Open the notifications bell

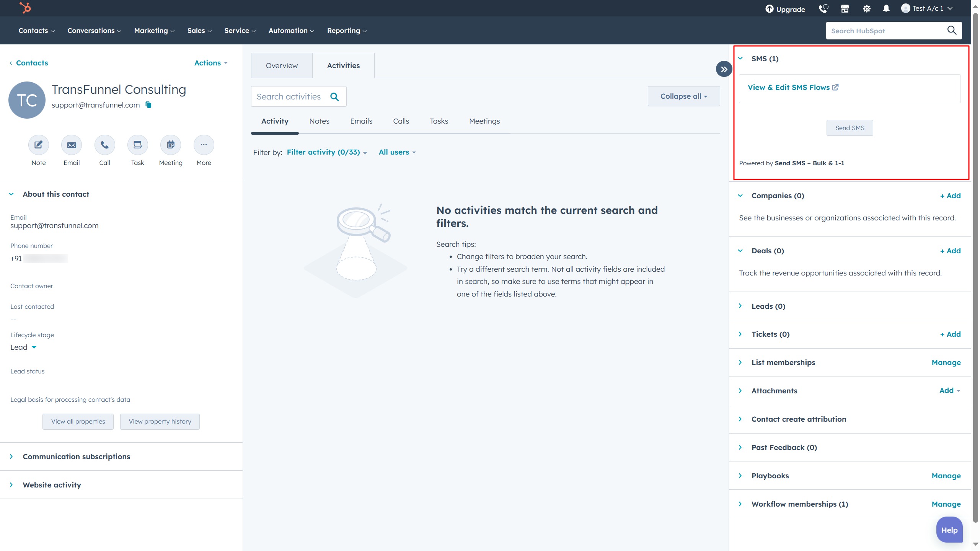pyautogui.click(x=886, y=8)
